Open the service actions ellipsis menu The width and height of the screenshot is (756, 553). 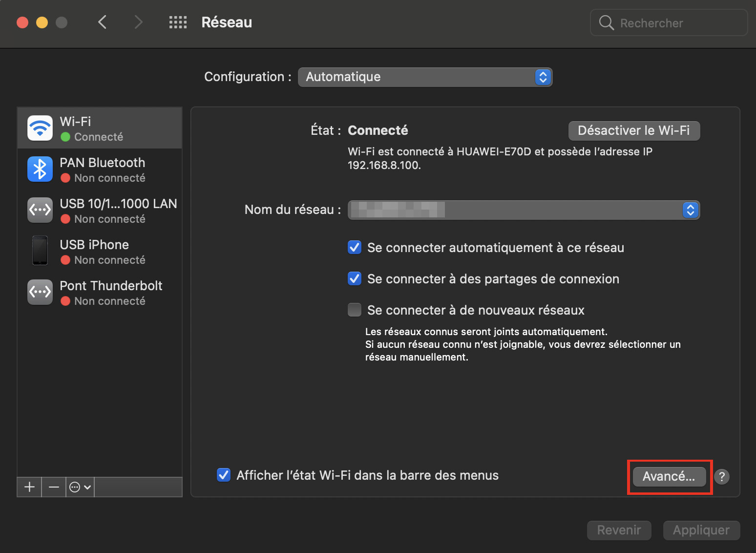(80, 487)
